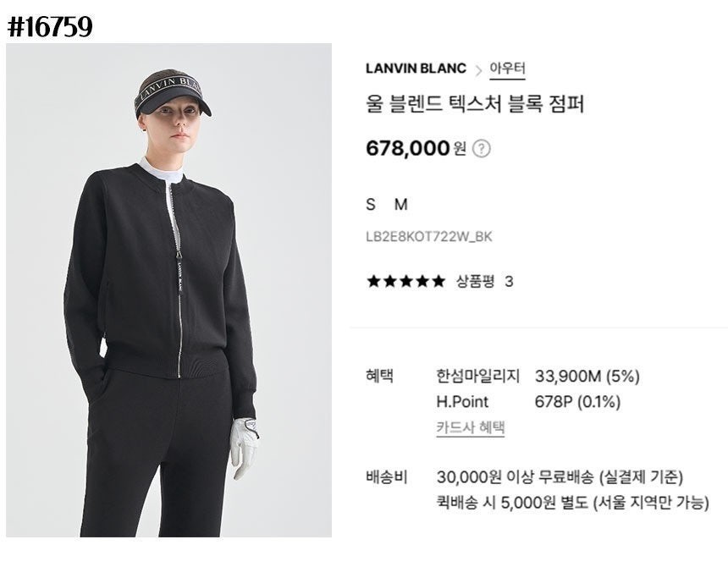Click the #16759 number label
Viewport: 728px width, 578px height.
(50, 27)
